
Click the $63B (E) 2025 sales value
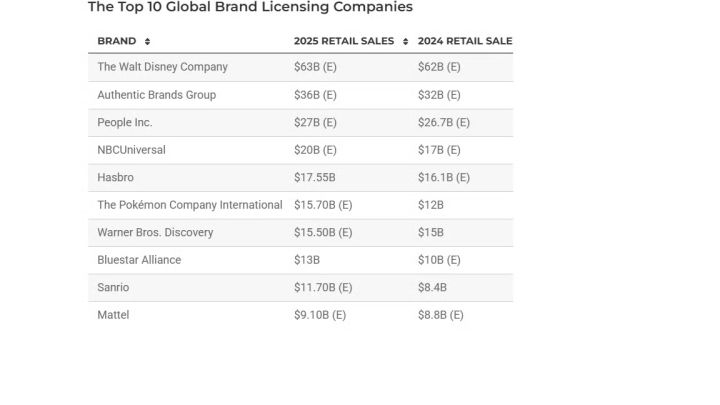(x=315, y=67)
